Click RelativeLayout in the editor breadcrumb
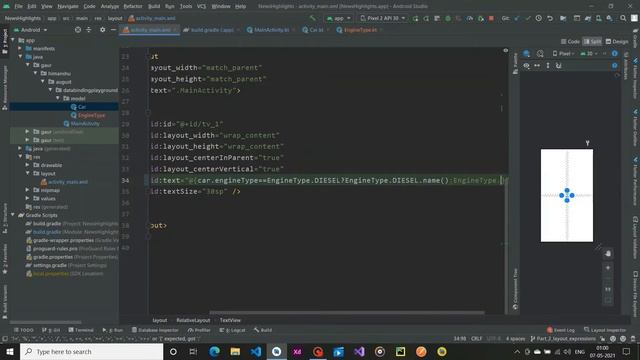640x360 pixels. click(193, 320)
